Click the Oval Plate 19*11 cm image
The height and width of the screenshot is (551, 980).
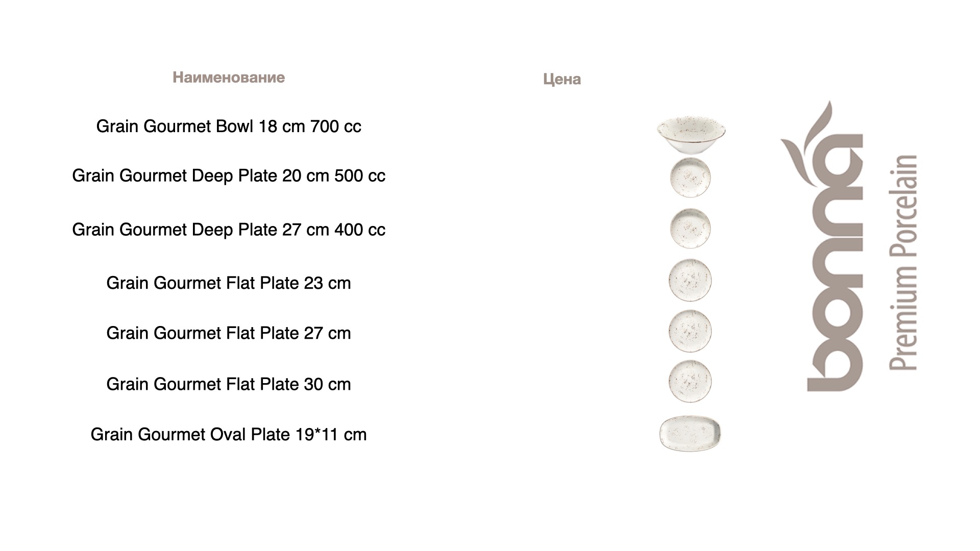690,433
